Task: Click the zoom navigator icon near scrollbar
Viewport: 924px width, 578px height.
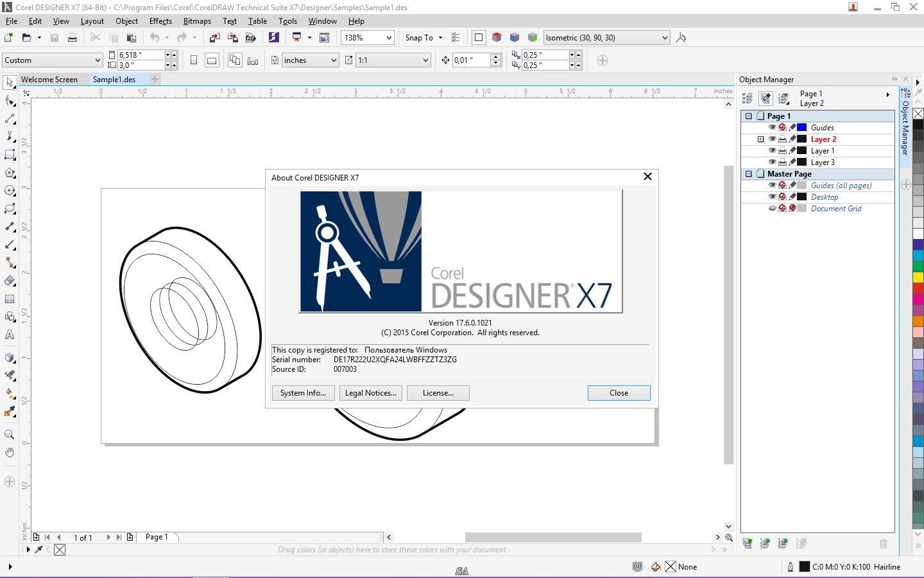Action: click(x=729, y=538)
